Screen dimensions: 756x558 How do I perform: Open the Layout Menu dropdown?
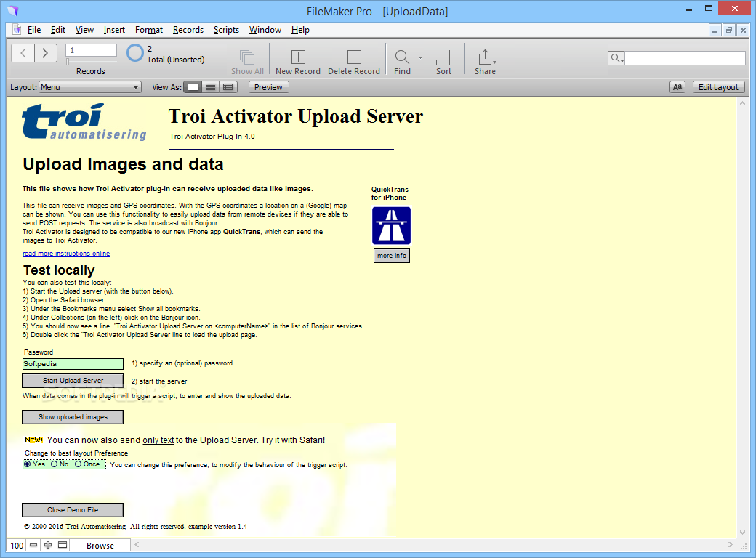pos(89,87)
